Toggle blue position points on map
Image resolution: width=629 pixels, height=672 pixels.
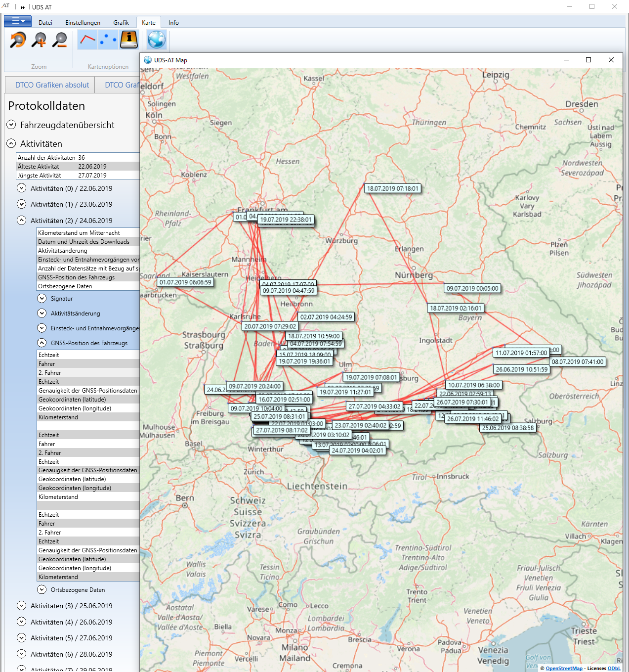[108, 40]
